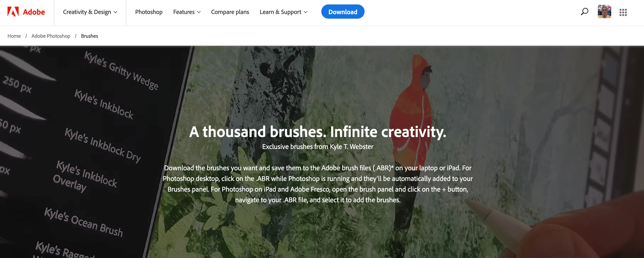
Task: Open the Learn & Support dropdown
Action: 283,12
